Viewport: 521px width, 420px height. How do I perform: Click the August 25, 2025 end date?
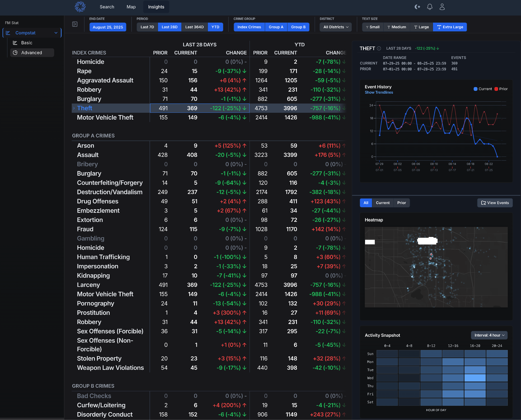click(x=108, y=27)
